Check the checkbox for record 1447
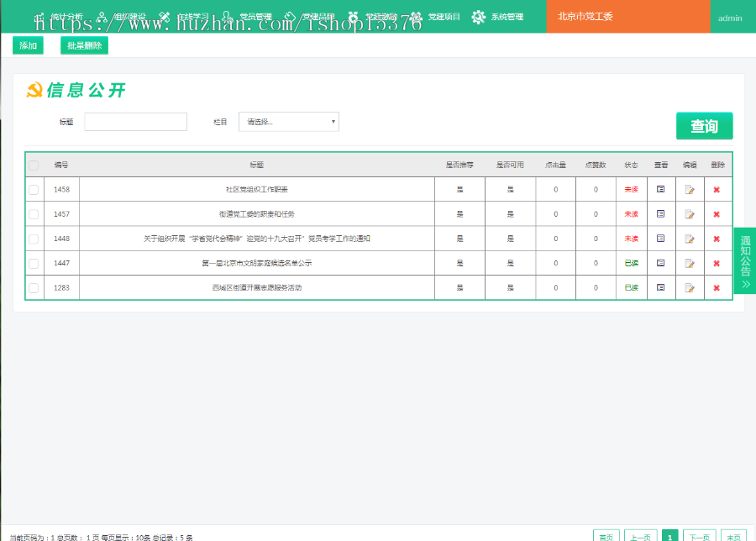Screen dimensions: 756x541 34,263
